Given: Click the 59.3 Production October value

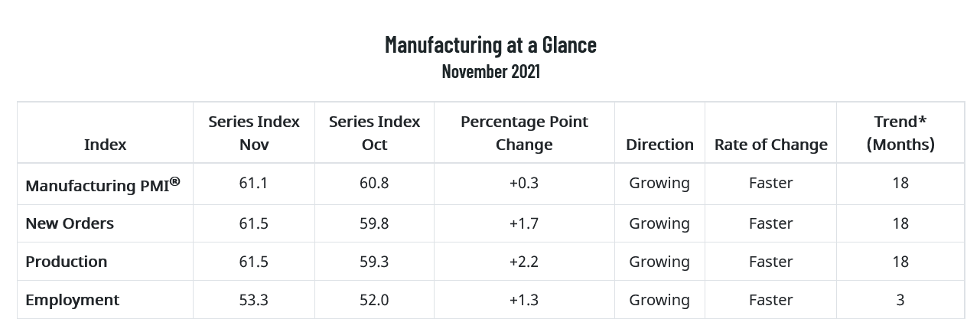Looking at the screenshot, I should point(374,262).
